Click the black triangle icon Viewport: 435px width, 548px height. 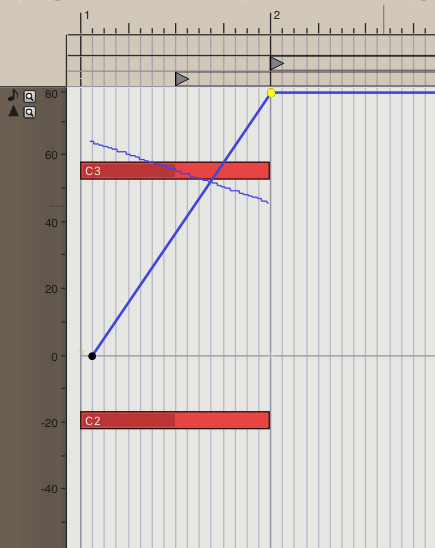point(13,111)
